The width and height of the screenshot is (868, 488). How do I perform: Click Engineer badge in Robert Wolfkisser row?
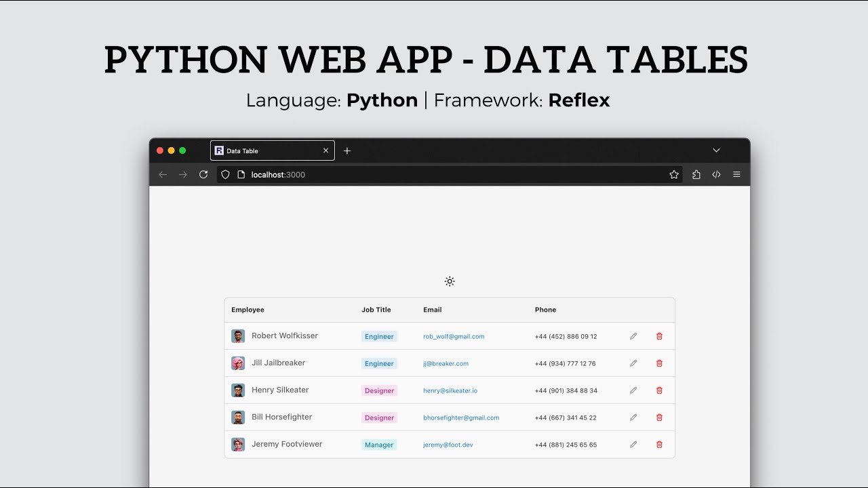coord(379,336)
